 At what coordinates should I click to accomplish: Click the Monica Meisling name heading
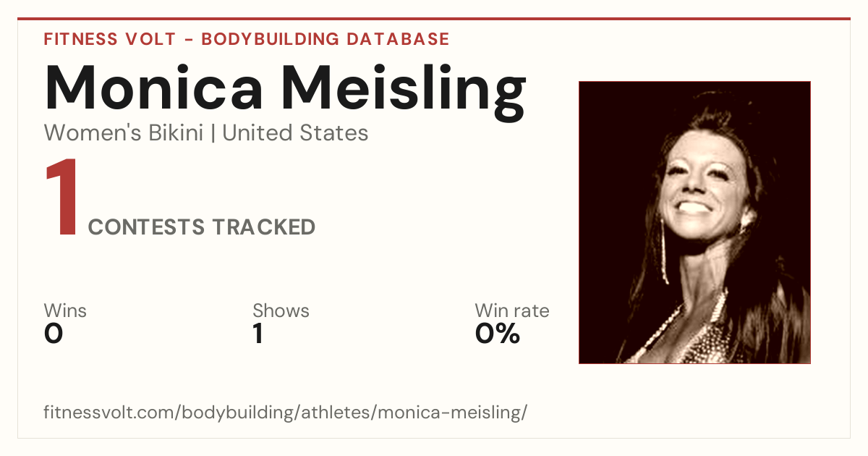(285, 88)
